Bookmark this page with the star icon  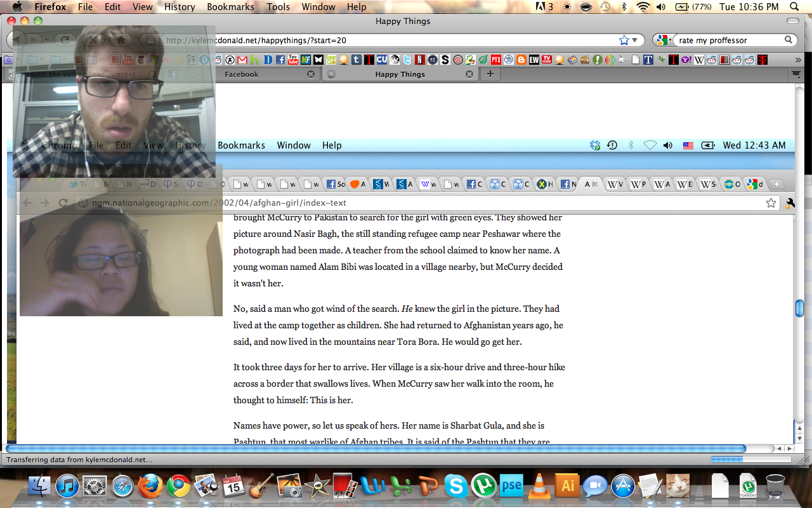[x=624, y=40]
